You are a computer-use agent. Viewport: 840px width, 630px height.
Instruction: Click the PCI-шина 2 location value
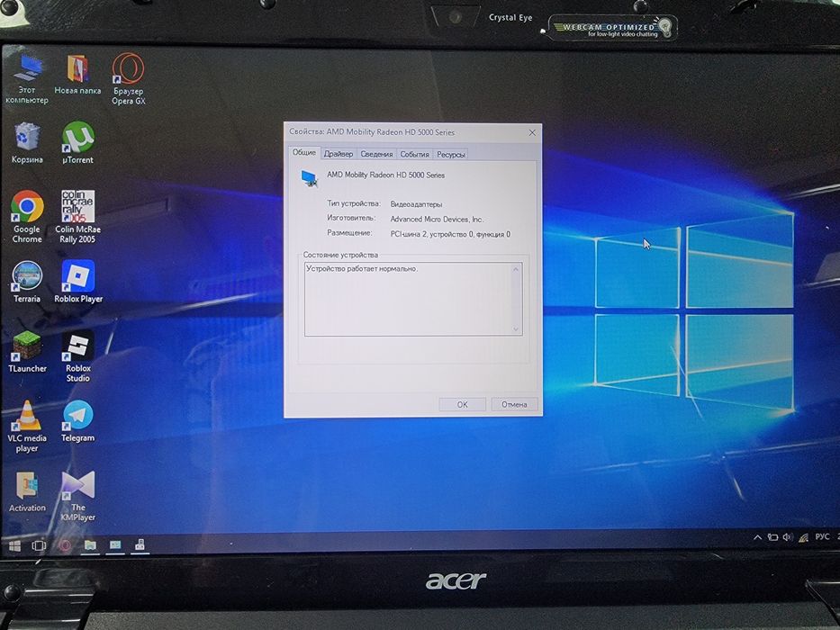point(450,234)
